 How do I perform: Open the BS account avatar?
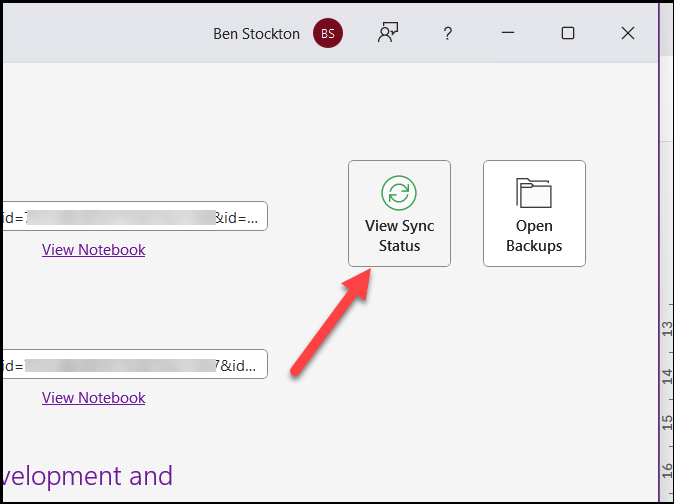[327, 33]
